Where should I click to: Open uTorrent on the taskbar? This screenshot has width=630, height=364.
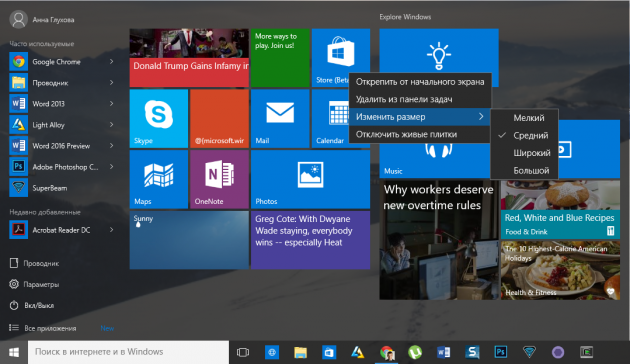coord(415,352)
